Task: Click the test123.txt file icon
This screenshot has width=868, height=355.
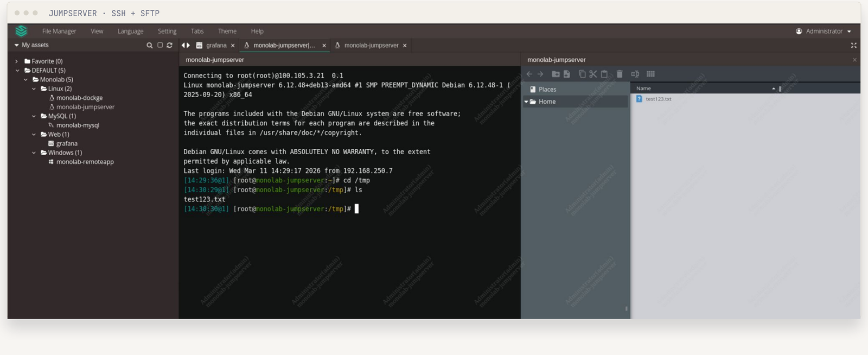Action: (x=639, y=99)
